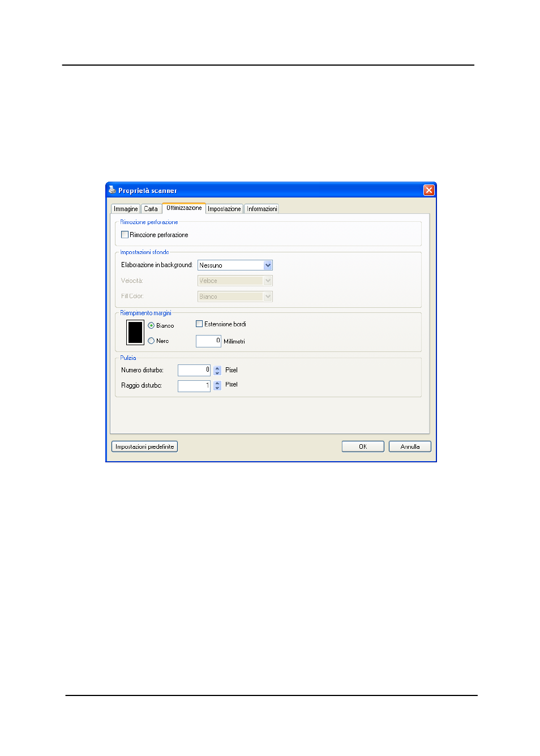Select the Bianco radio button
The height and width of the screenshot is (756, 540).
[151, 325]
